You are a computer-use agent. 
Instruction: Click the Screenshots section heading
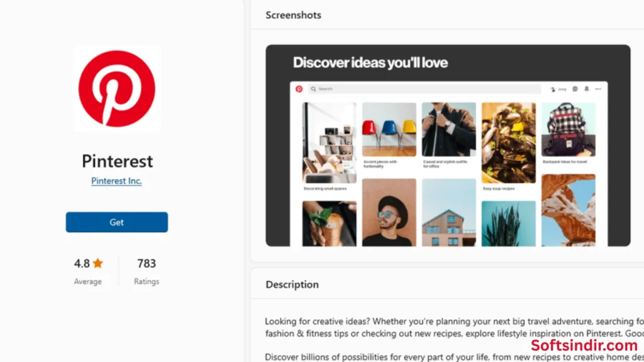point(293,15)
